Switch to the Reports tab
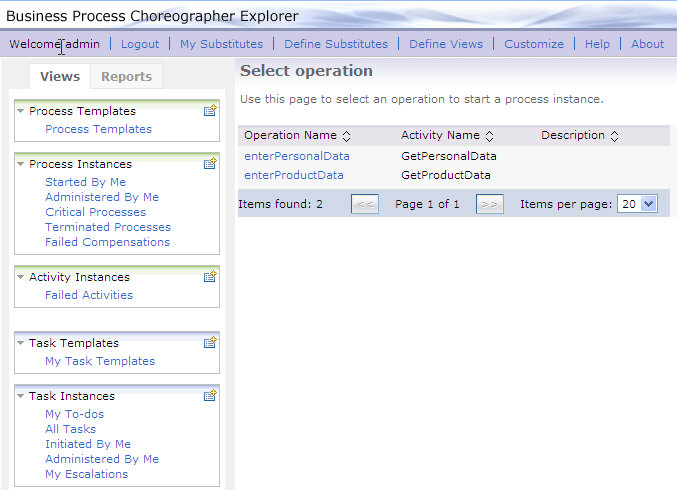Screen dimensions: 677x490 (x=127, y=76)
